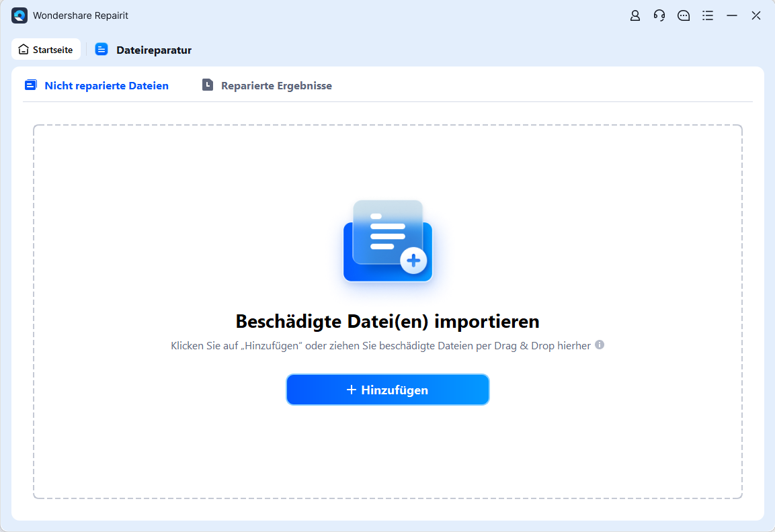This screenshot has height=532, width=775.
Task: Click the icon next to Reparierte Ergebnisse
Action: click(x=208, y=85)
